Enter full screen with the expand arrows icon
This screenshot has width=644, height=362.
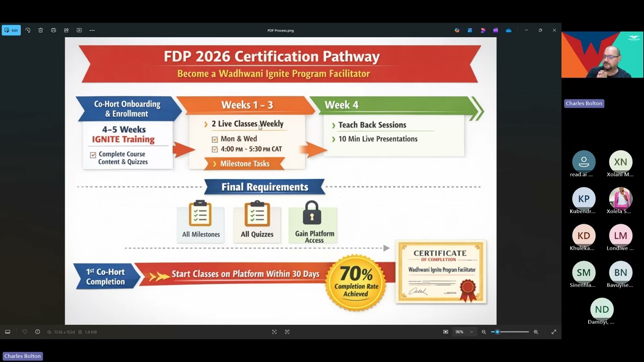tap(554, 332)
